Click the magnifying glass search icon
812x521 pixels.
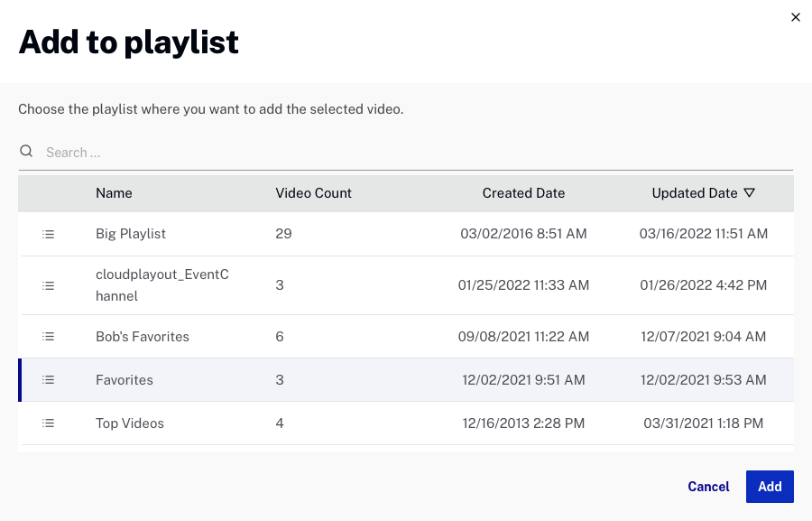click(x=27, y=152)
